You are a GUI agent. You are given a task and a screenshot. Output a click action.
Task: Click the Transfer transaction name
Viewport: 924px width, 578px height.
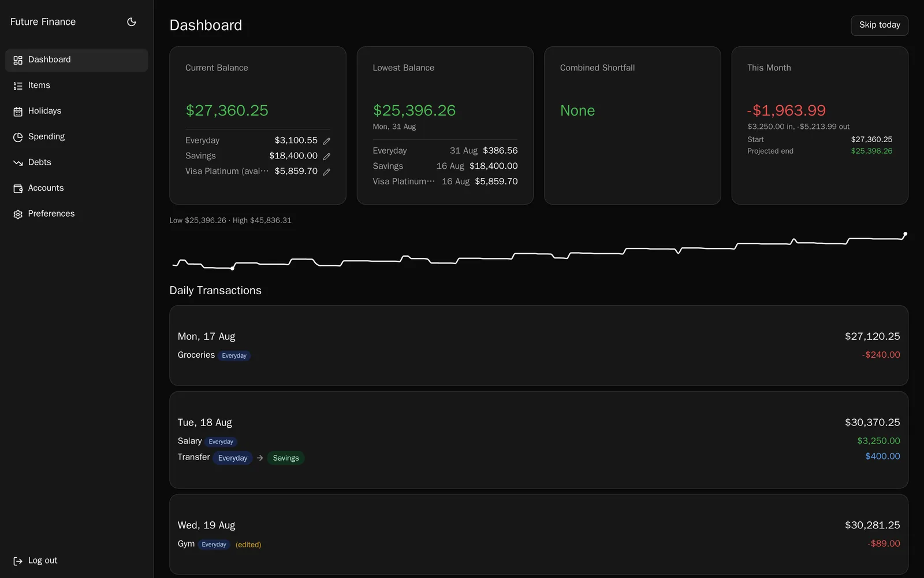pos(194,457)
